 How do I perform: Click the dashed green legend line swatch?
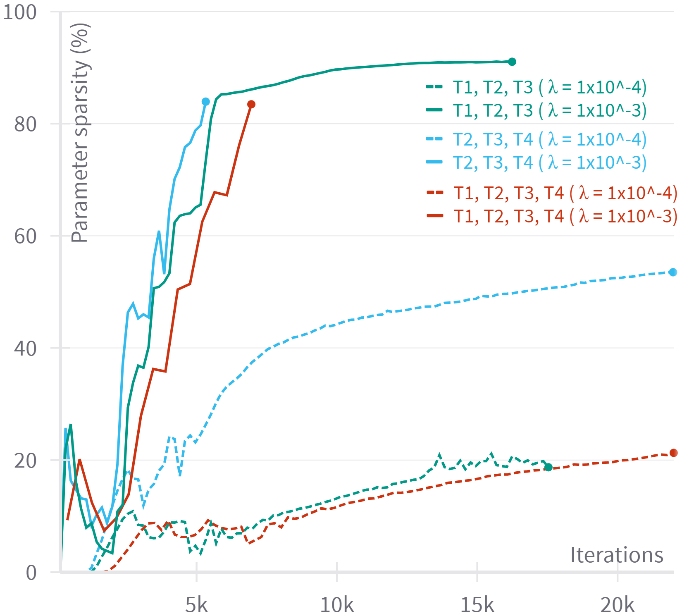(x=434, y=87)
